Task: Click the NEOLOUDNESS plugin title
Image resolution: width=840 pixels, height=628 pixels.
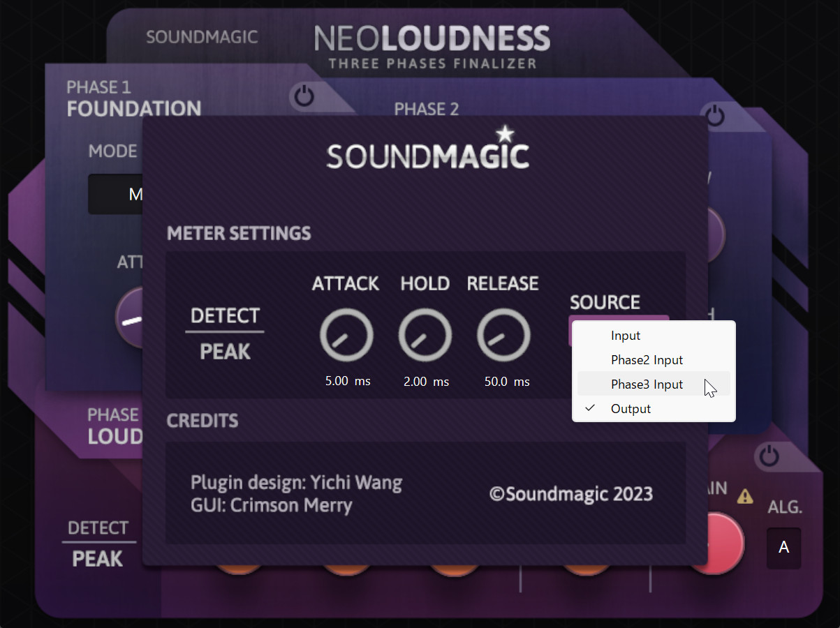Action: 432,40
